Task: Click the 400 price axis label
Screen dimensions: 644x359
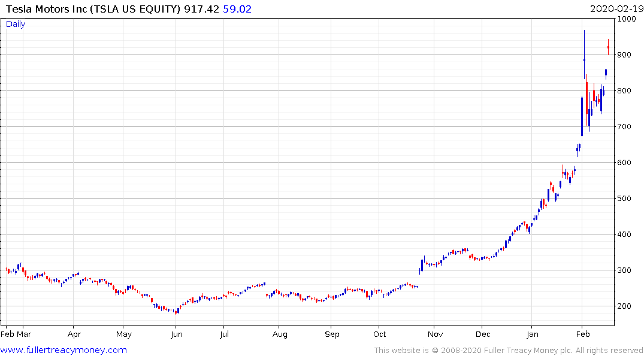Action: tap(624, 235)
